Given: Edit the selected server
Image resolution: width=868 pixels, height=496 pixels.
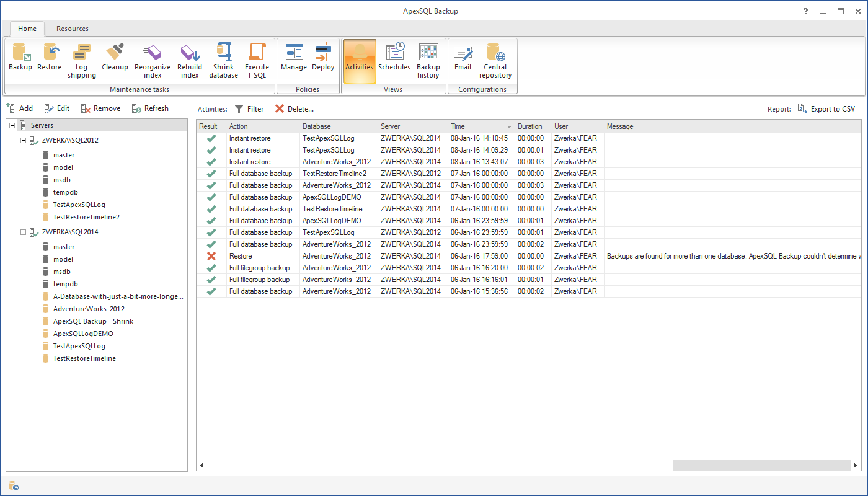Looking at the screenshot, I should (x=57, y=108).
